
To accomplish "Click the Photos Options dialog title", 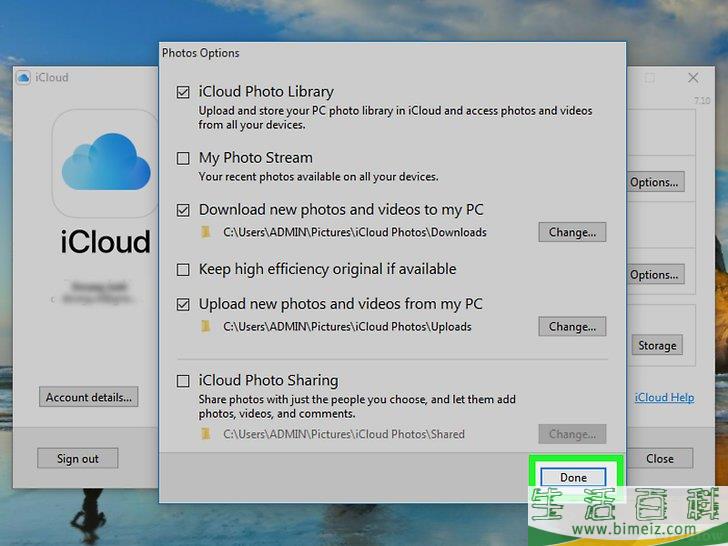I will 201,53.
